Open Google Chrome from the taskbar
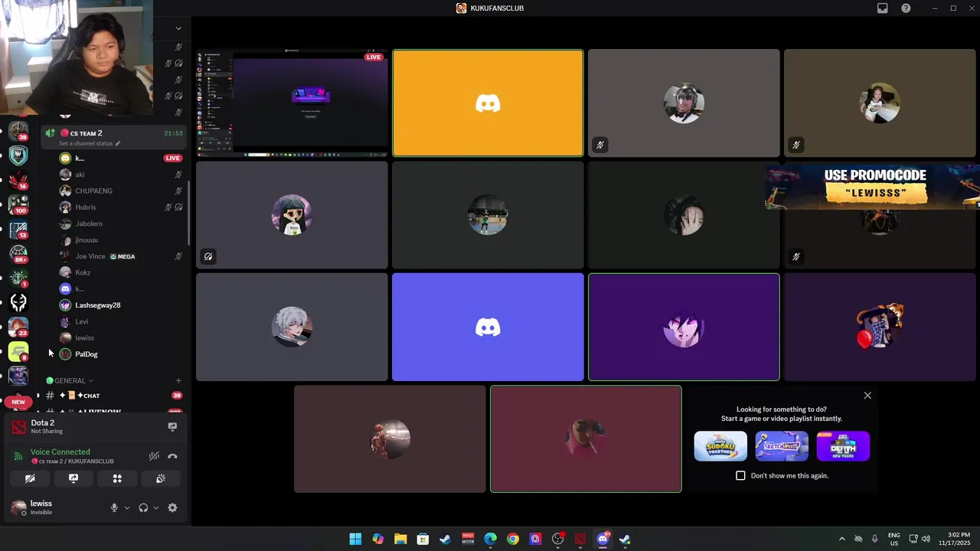The height and width of the screenshot is (551, 980). [513, 539]
